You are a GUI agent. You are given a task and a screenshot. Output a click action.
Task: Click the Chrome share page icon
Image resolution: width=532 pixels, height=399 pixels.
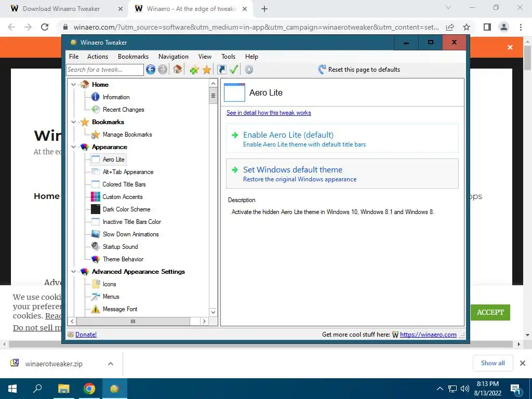tap(450, 27)
